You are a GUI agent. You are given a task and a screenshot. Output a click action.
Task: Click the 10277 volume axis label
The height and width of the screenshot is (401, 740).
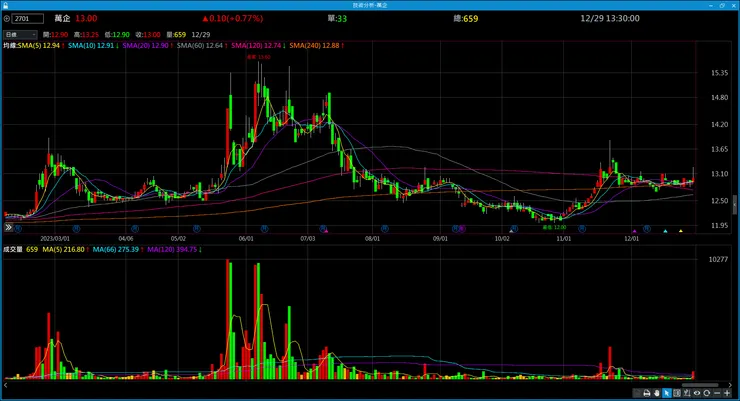718,259
